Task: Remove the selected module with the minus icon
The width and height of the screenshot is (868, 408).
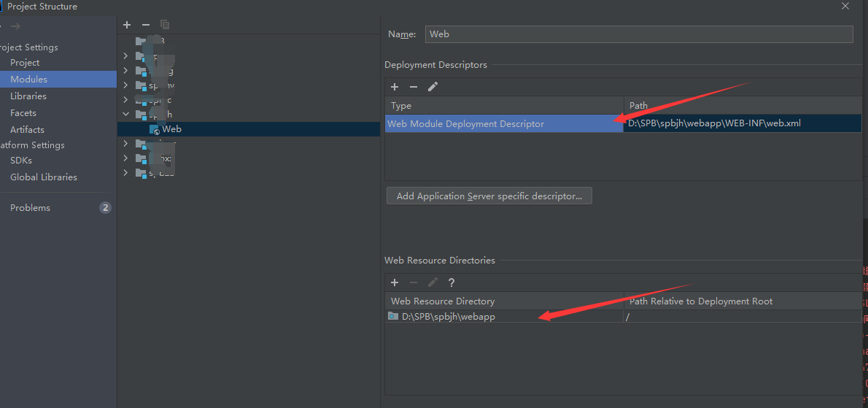Action: tap(146, 25)
